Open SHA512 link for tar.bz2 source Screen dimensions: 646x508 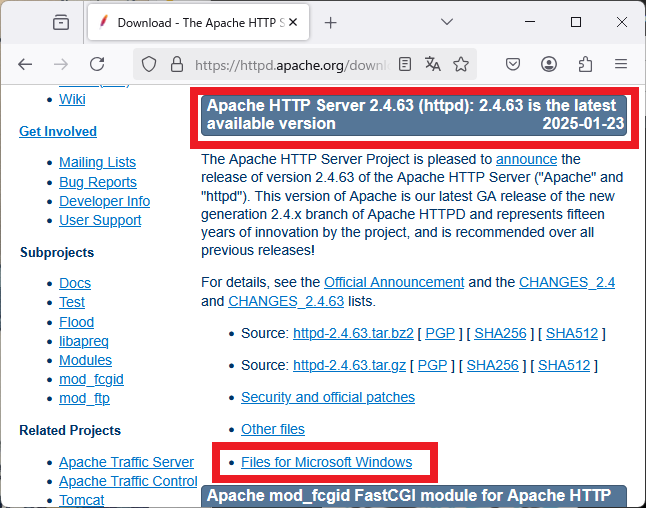(572, 333)
